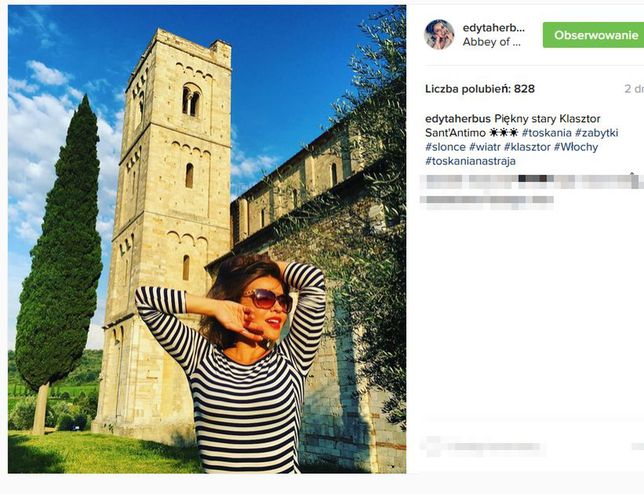Image resolution: width=644 pixels, height=494 pixels.
Task: Click the first blurred commenter's name
Action: pos(443,181)
